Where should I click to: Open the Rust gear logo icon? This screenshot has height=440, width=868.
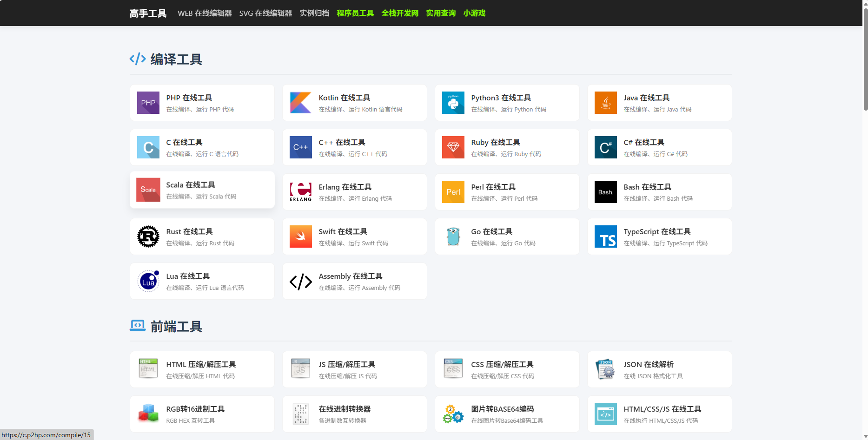tap(148, 236)
